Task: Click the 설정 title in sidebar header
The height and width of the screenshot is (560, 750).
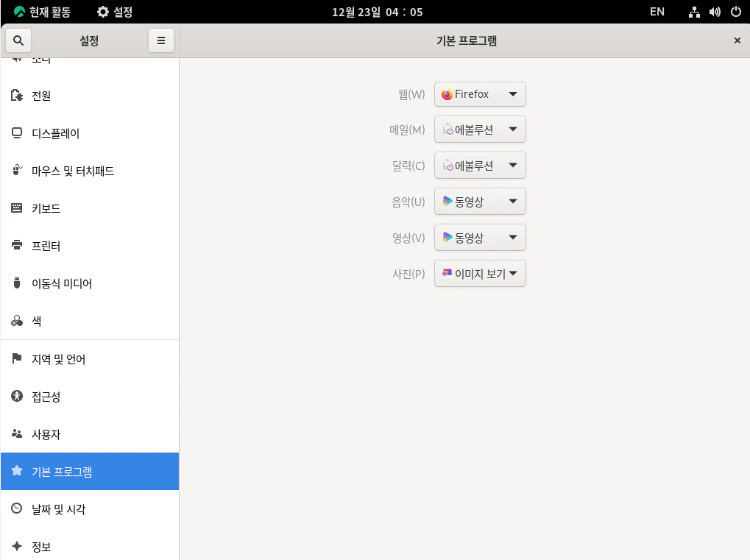Action: coord(89,40)
